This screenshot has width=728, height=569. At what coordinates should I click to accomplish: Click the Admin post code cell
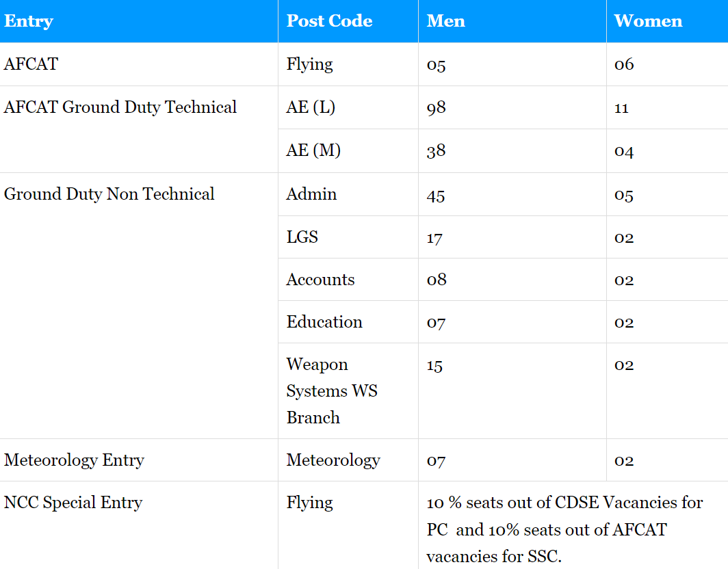[x=311, y=194]
